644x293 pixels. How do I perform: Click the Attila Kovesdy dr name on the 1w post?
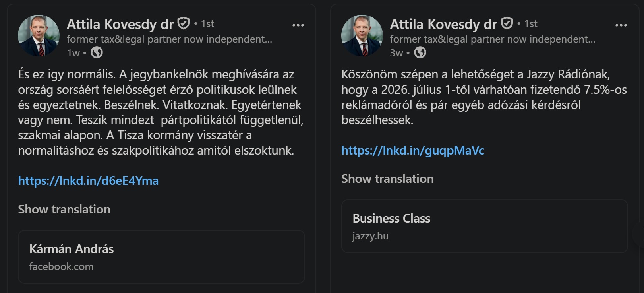pyautogui.click(x=120, y=24)
